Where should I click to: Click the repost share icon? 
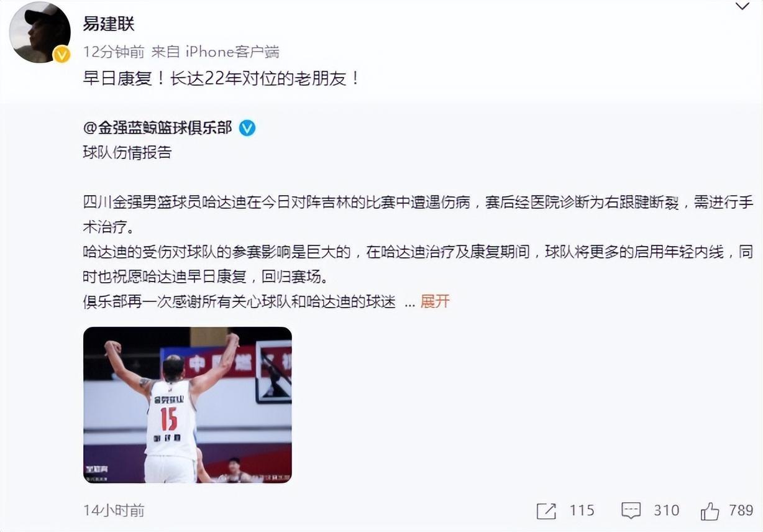tap(546, 511)
